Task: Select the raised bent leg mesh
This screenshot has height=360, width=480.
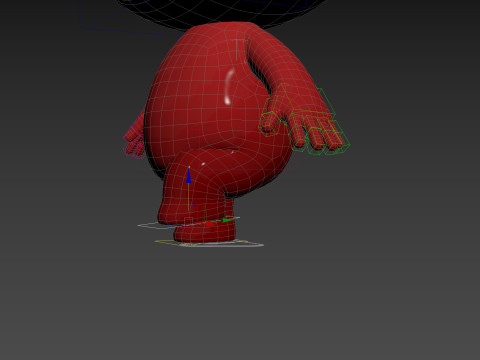Action: point(197,187)
